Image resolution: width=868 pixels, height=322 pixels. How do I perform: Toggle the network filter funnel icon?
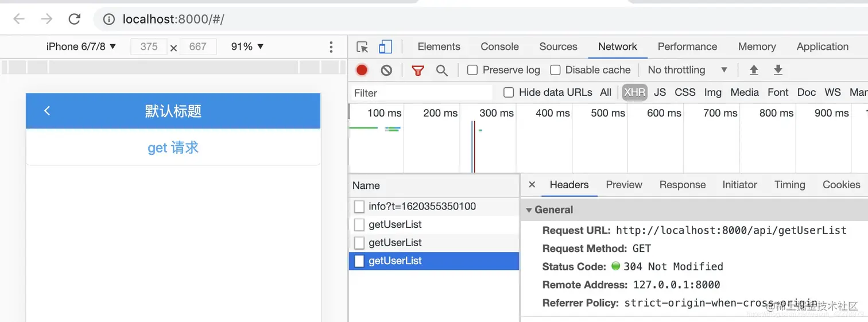pos(418,71)
